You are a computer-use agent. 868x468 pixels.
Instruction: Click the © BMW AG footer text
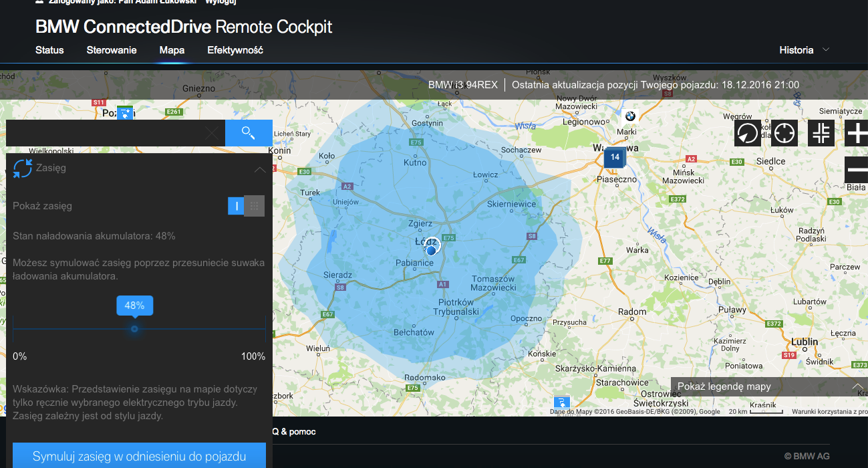[807, 457]
